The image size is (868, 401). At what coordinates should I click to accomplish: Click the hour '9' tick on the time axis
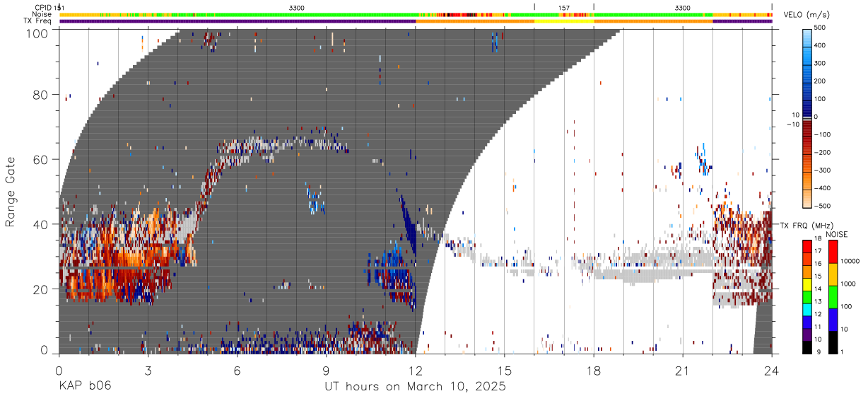[x=326, y=371]
